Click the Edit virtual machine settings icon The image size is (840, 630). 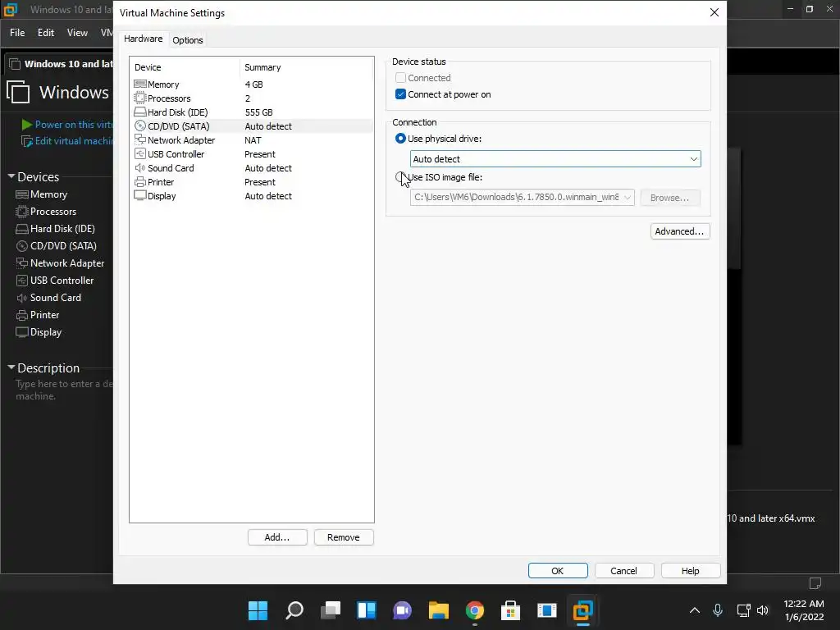pyautogui.click(x=27, y=141)
